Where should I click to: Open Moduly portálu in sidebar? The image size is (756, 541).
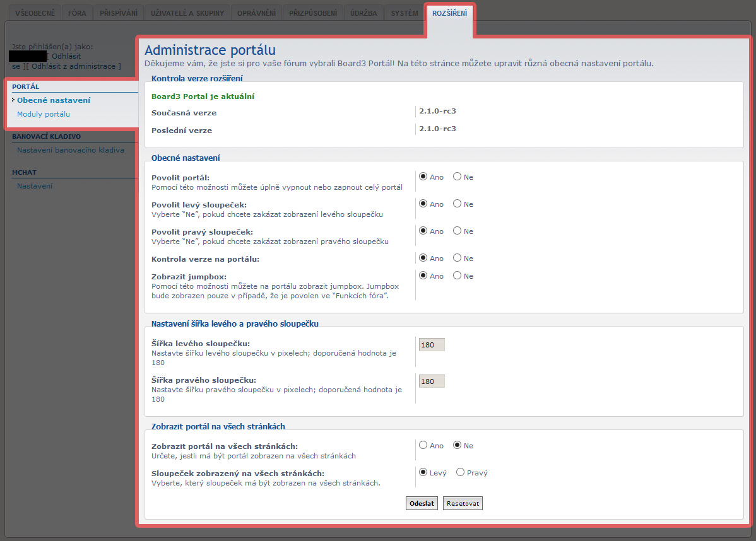pyautogui.click(x=44, y=114)
